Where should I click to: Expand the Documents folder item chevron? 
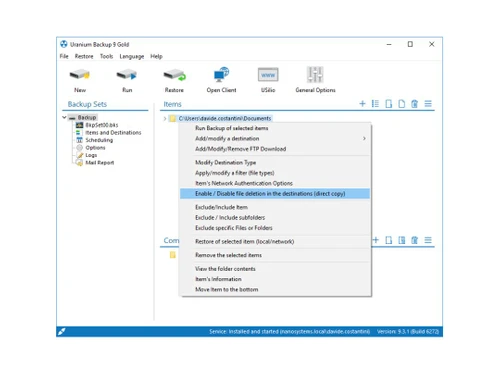[x=165, y=118]
